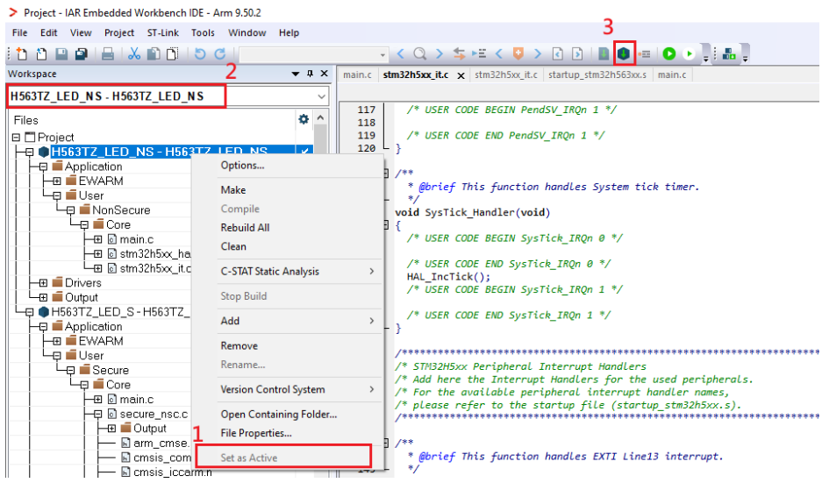The height and width of the screenshot is (504, 829).
Task: Collapse the NonSecure folder node
Action: point(70,210)
